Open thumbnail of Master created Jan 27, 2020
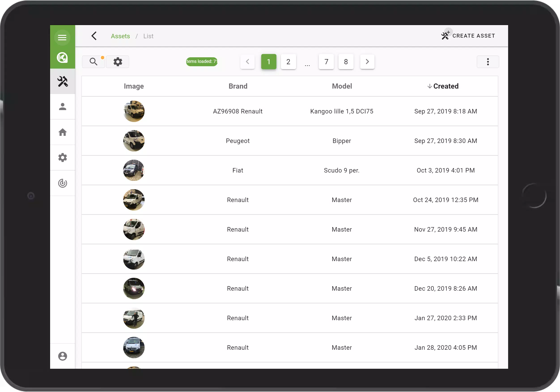560x392 pixels. click(x=134, y=318)
